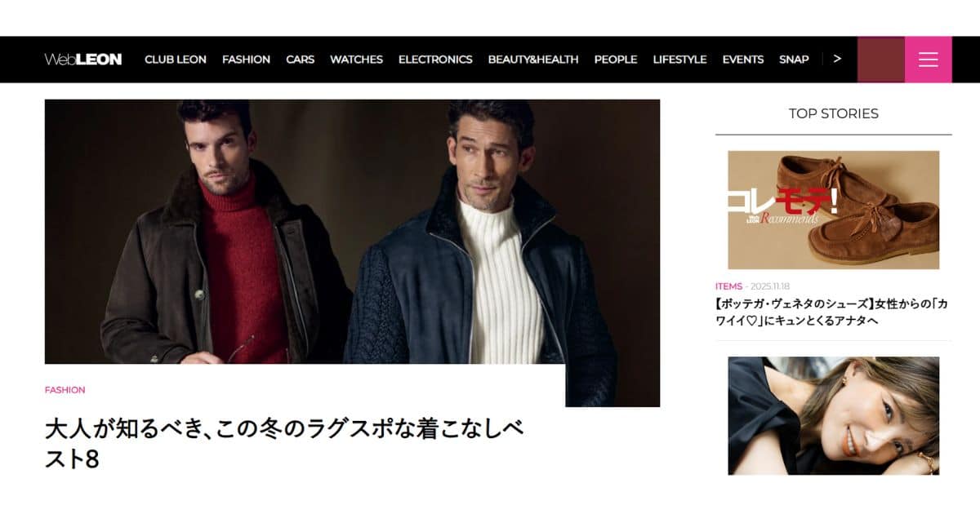The width and height of the screenshot is (980, 514).
Task: Open the SNAP section
Action: point(794,60)
